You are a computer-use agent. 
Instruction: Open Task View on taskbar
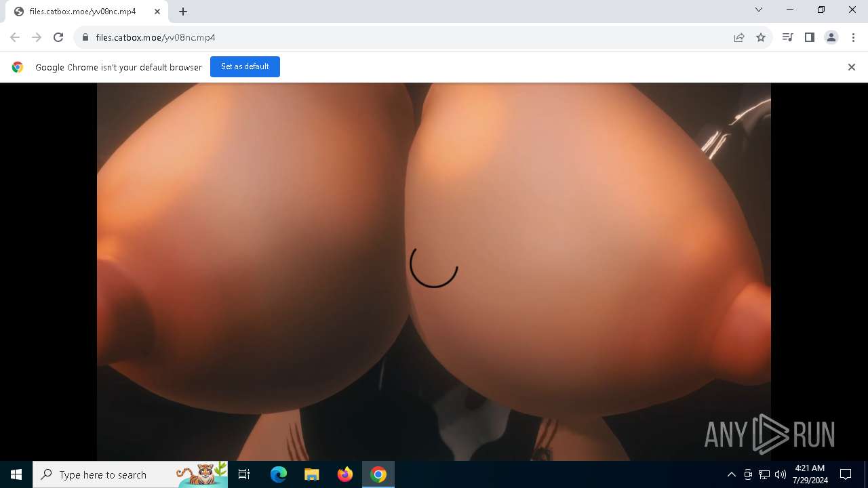click(245, 474)
